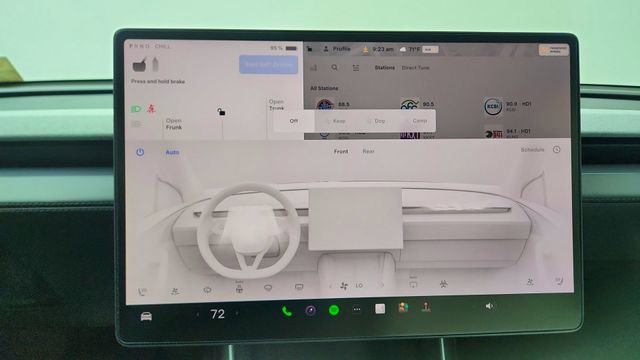Tap the padlock on the car image
640x360 pixels.
221,112
